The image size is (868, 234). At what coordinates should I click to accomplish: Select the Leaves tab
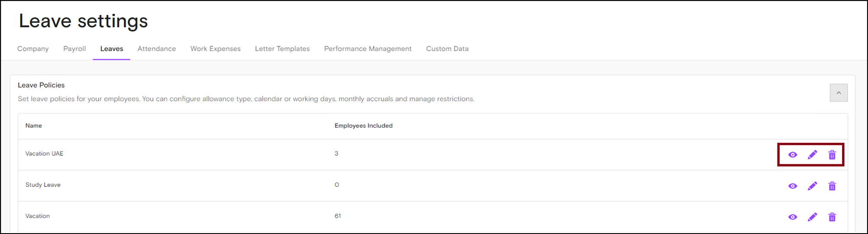tap(112, 49)
